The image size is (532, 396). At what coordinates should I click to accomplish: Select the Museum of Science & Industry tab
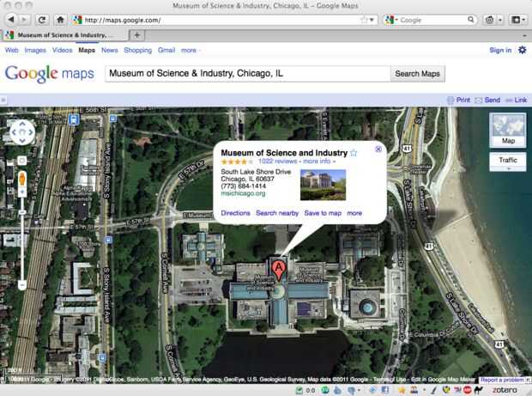[65, 34]
